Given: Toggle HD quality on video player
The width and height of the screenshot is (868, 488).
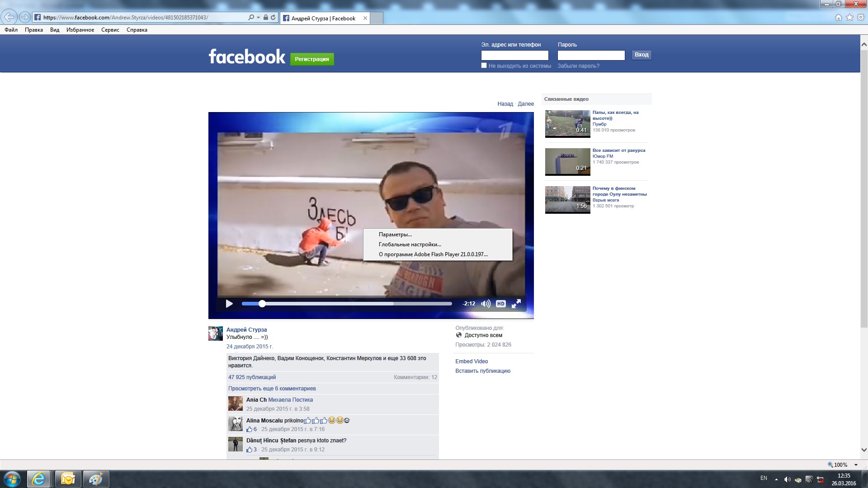Looking at the screenshot, I should (500, 304).
